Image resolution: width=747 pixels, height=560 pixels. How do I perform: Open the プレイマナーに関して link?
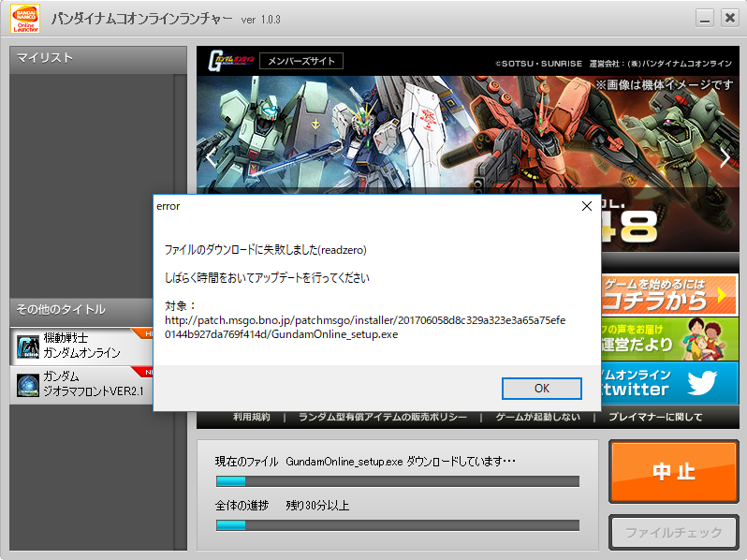(x=658, y=418)
